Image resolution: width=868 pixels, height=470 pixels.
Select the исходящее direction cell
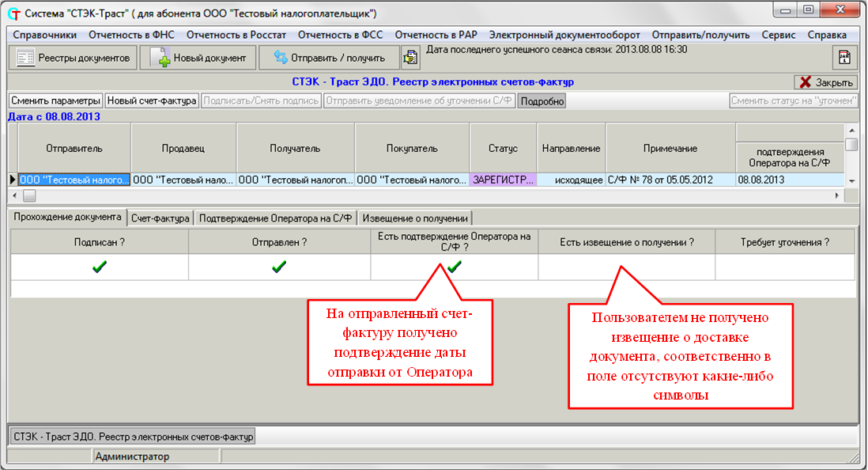pos(572,180)
